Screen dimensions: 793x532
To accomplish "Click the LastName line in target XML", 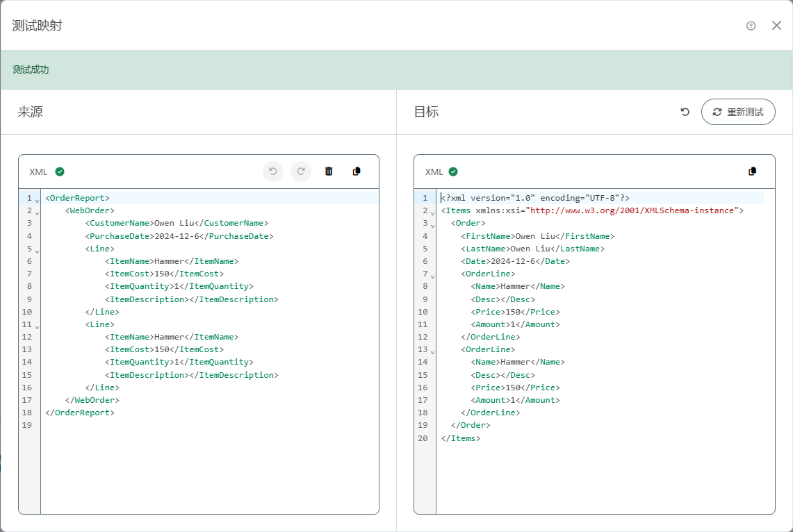I will coord(532,249).
